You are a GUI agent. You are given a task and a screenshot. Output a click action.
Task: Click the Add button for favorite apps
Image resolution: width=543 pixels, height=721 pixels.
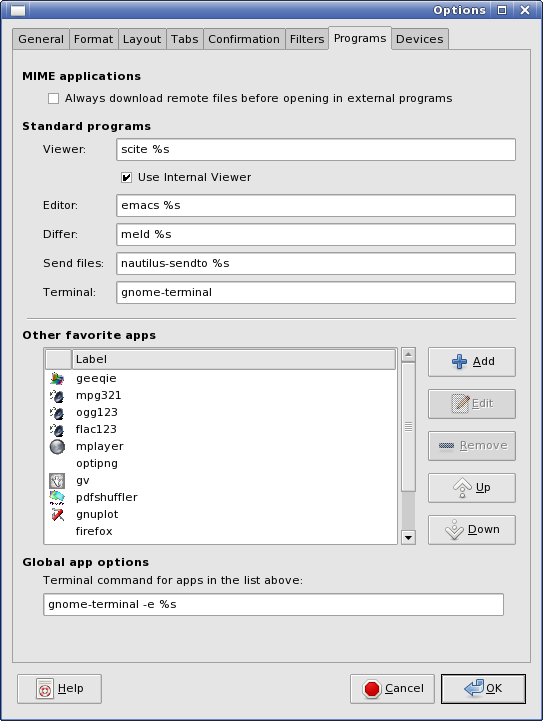[x=472, y=362]
